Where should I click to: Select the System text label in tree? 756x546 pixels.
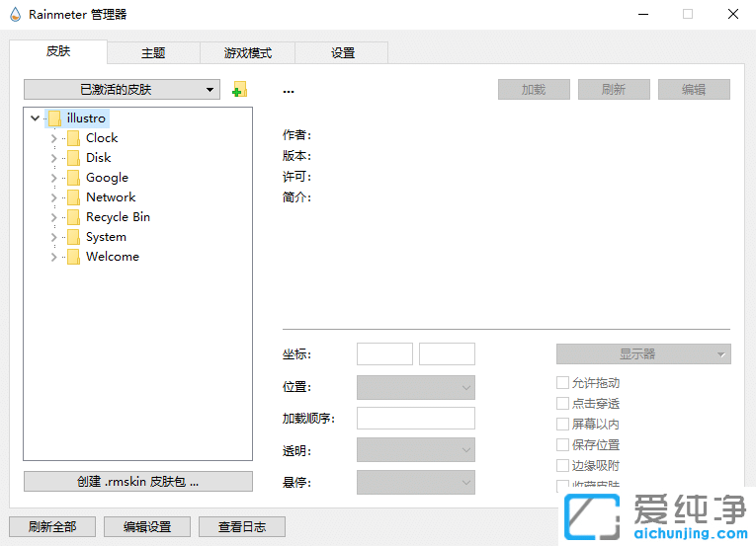point(106,237)
